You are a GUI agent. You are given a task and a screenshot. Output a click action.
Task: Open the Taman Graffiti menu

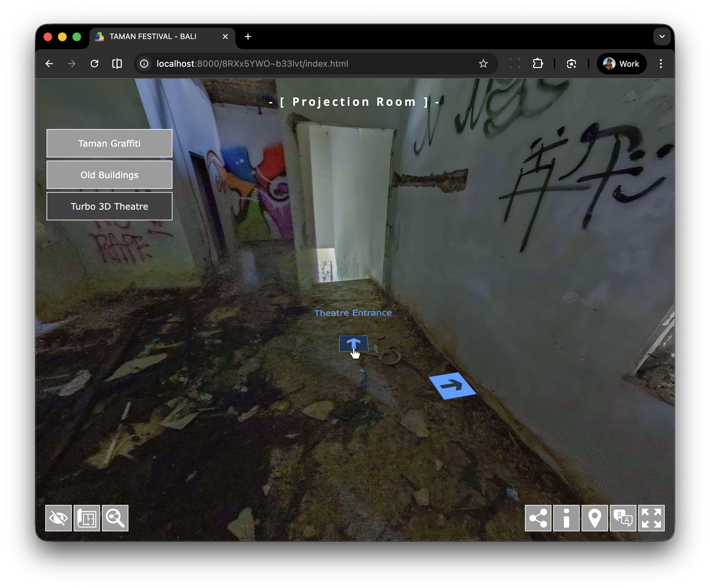coord(109,143)
